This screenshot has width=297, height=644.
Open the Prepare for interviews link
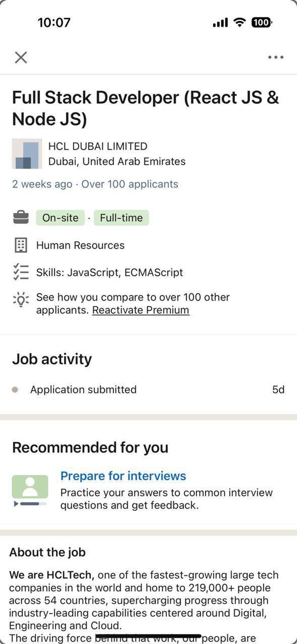tap(123, 476)
